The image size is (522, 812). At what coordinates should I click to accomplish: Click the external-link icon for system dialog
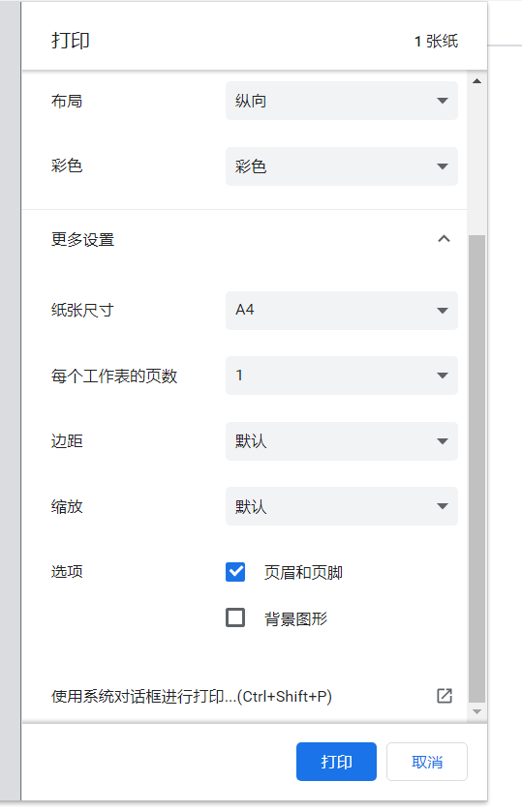pyautogui.click(x=445, y=696)
